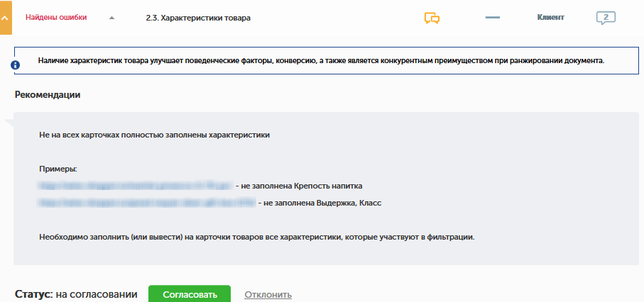Click the green 'Согласовать' button

(190, 295)
